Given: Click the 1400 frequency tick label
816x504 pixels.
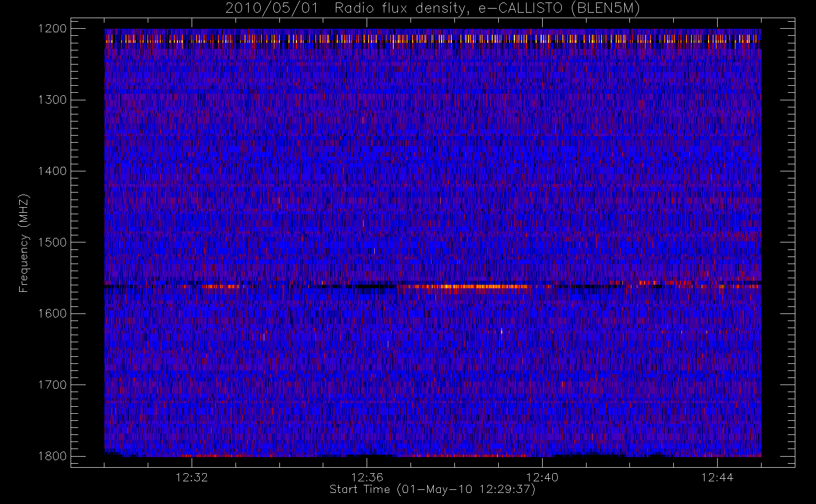Looking at the screenshot, I should tap(52, 171).
